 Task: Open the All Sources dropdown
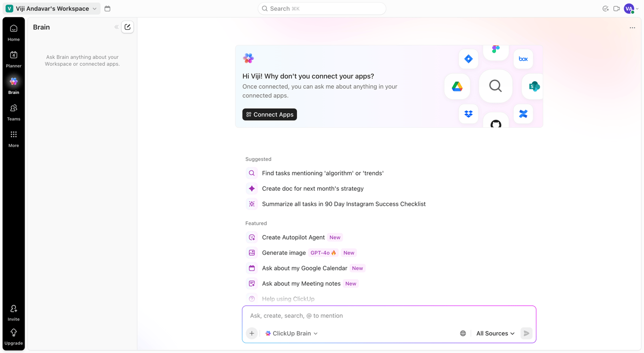(x=495, y=333)
